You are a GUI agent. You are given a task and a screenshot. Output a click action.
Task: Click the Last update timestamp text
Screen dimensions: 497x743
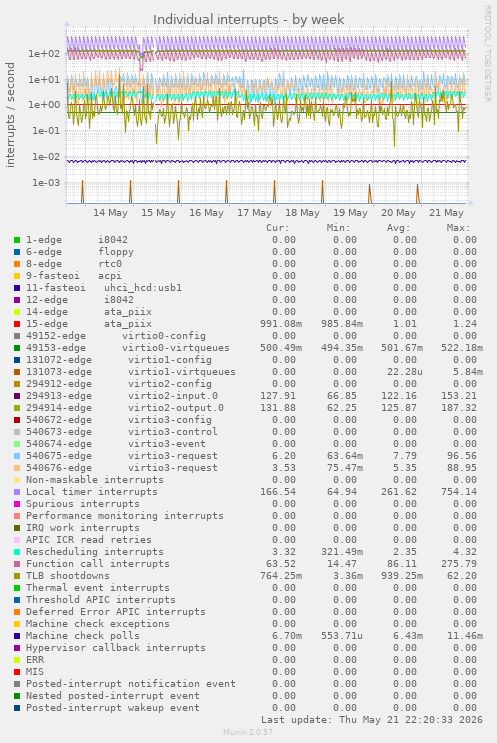pos(371,720)
